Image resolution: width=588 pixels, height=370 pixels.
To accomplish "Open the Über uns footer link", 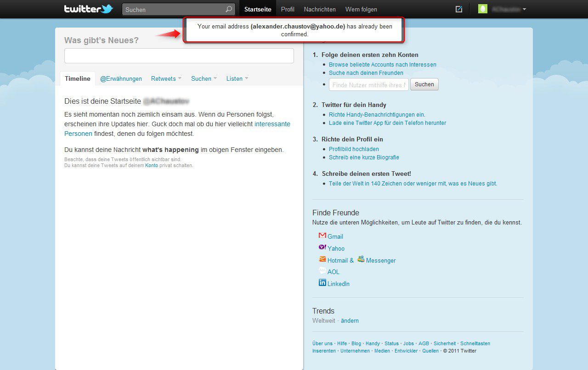I will point(322,343).
